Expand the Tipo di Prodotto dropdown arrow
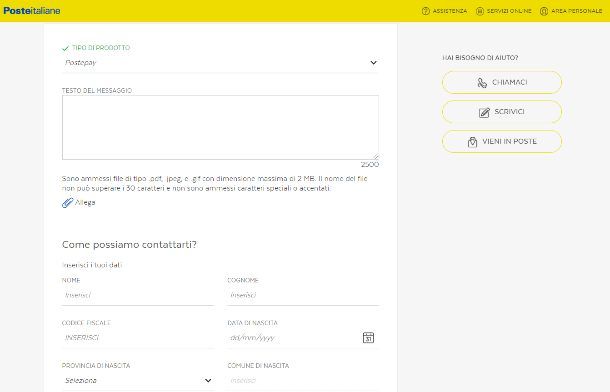610x392 pixels. (x=373, y=63)
